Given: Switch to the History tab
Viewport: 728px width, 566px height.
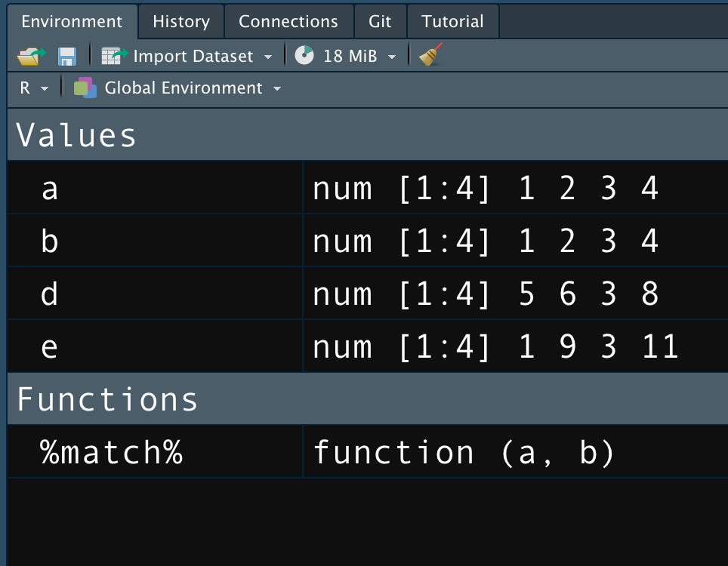Looking at the screenshot, I should [181, 21].
